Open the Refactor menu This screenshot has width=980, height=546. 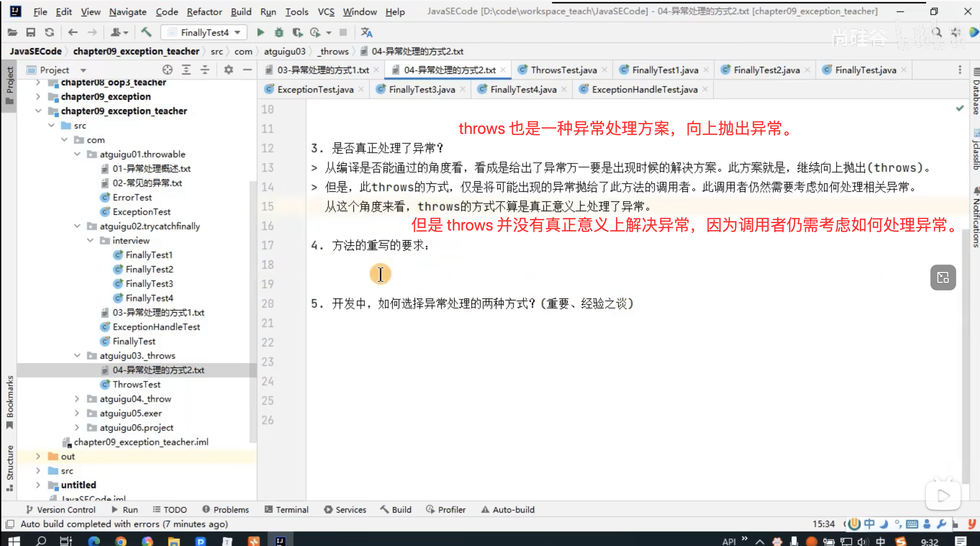click(204, 12)
